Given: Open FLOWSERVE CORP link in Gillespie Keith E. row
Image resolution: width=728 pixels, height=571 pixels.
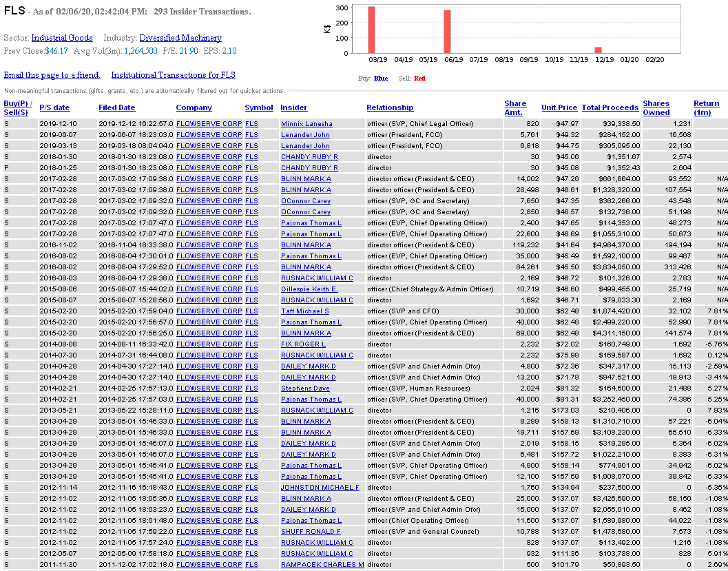Looking at the screenshot, I should pyautogui.click(x=209, y=289).
